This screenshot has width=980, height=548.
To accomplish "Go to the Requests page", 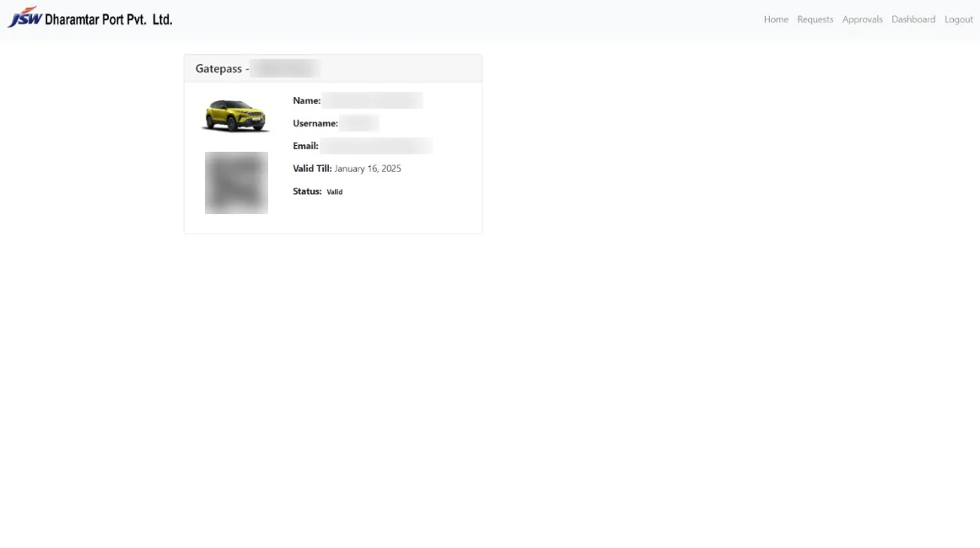I will (x=815, y=19).
